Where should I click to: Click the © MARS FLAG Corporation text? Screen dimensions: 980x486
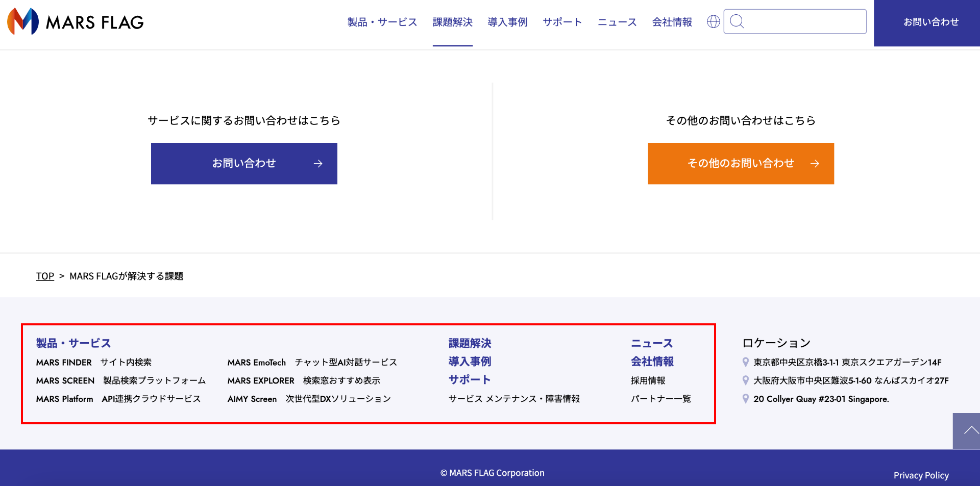tap(493, 473)
